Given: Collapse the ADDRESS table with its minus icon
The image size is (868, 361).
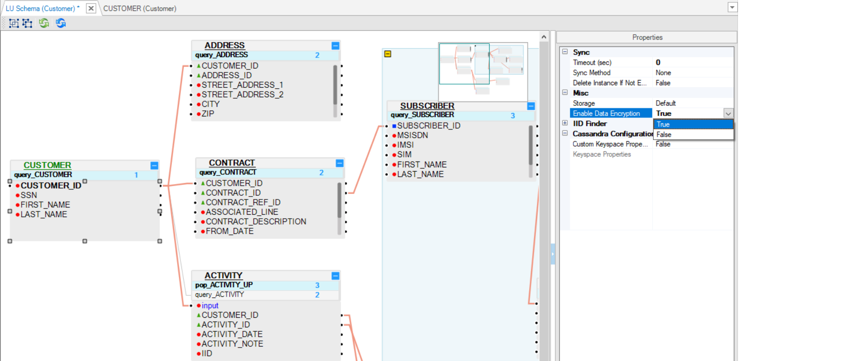Looking at the screenshot, I should pyautogui.click(x=335, y=46).
